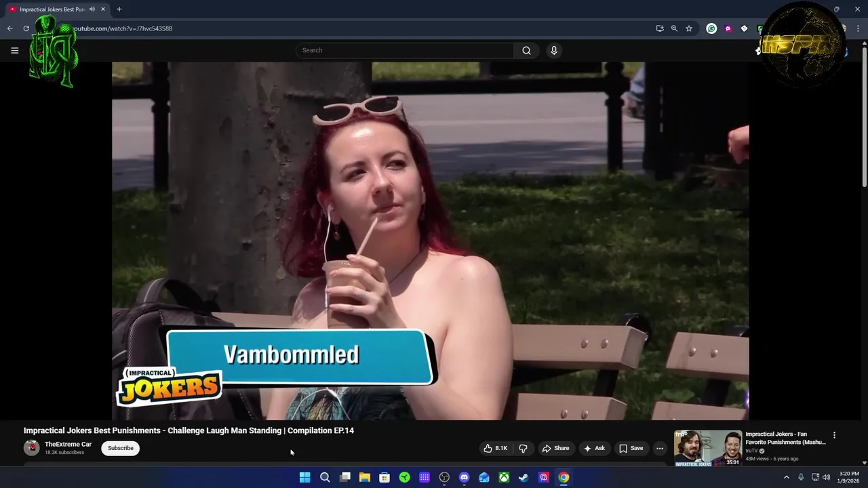
Task: Like the video with thumbs up
Action: (495, 448)
